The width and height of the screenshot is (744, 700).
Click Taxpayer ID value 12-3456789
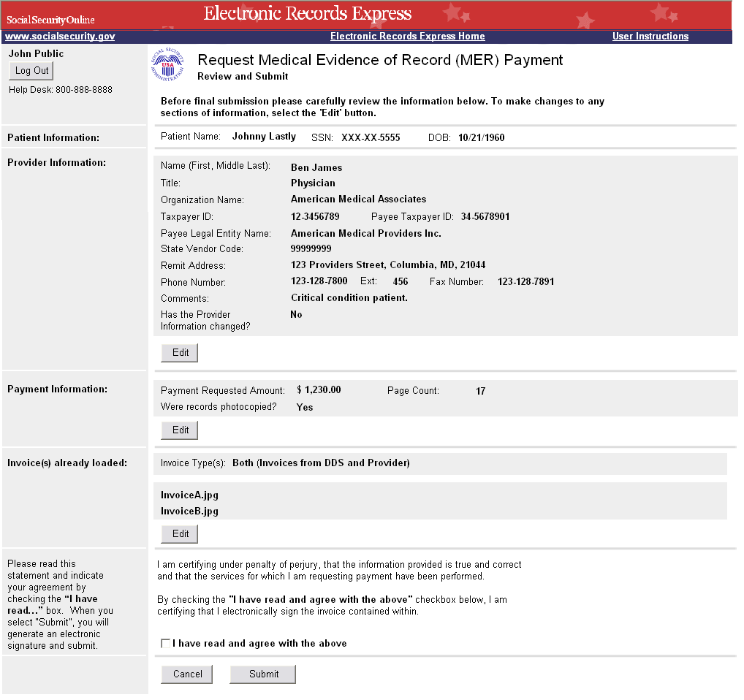315,217
